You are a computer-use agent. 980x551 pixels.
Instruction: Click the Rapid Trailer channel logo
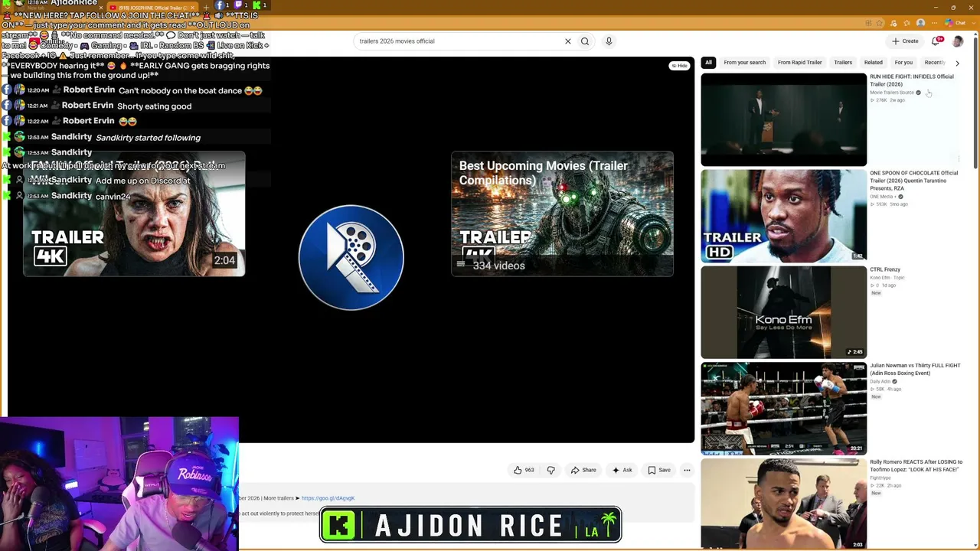coord(351,257)
